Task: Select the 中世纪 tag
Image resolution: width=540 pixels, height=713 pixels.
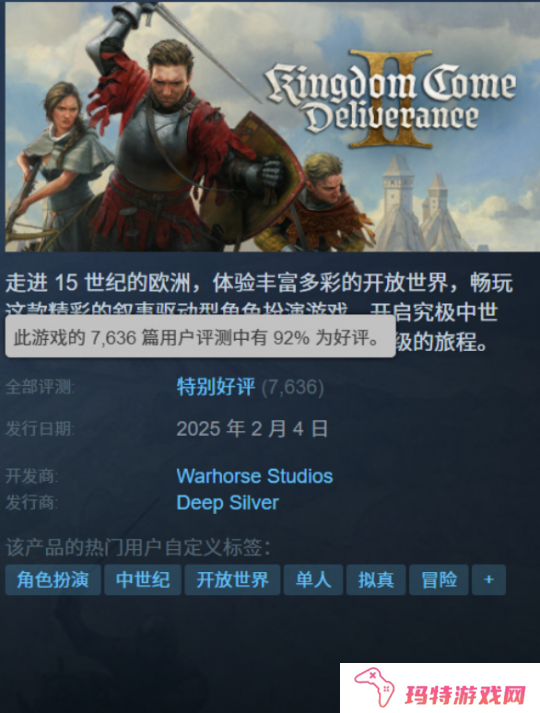Action: [x=143, y=580]
